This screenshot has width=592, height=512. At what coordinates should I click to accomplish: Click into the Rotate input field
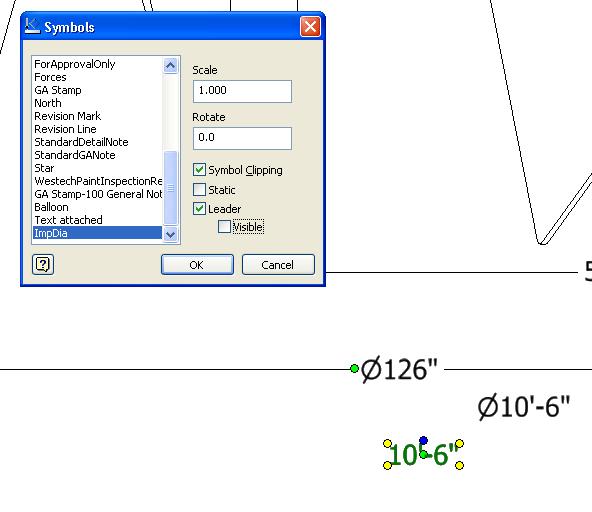pos(242,138)
